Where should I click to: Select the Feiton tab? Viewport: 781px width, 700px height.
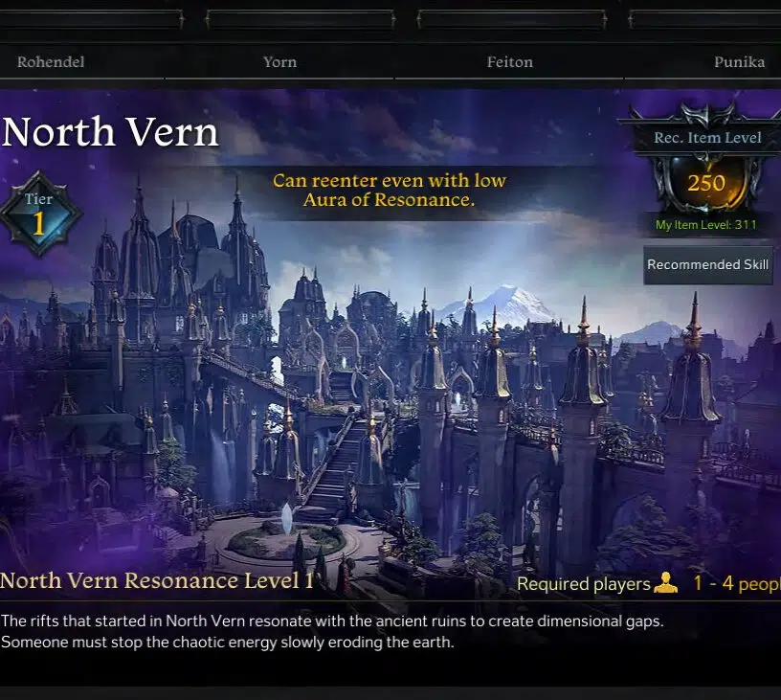(x=509, y=62)
